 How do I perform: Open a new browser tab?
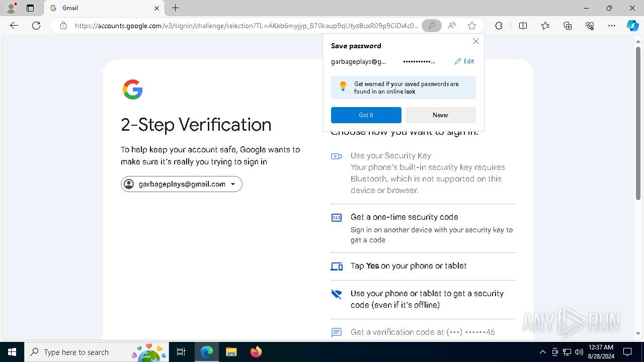[175, 8]
